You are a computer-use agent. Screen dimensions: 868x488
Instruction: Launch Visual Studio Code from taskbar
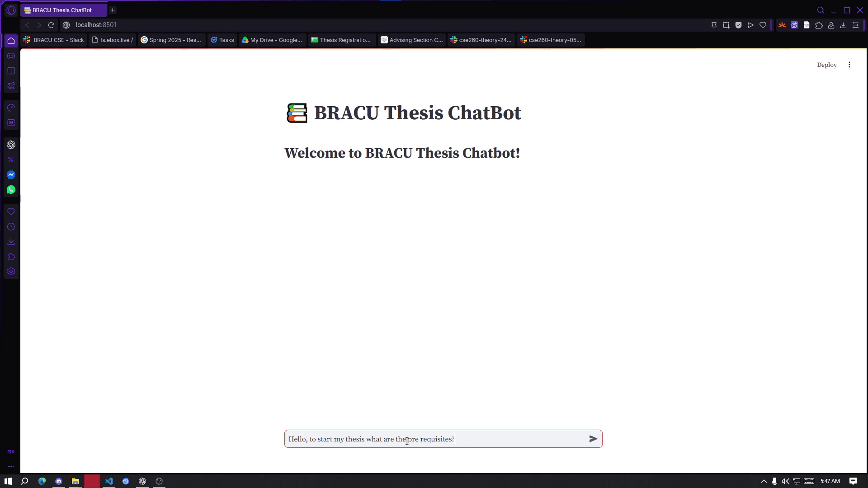(x=109, y=481)
